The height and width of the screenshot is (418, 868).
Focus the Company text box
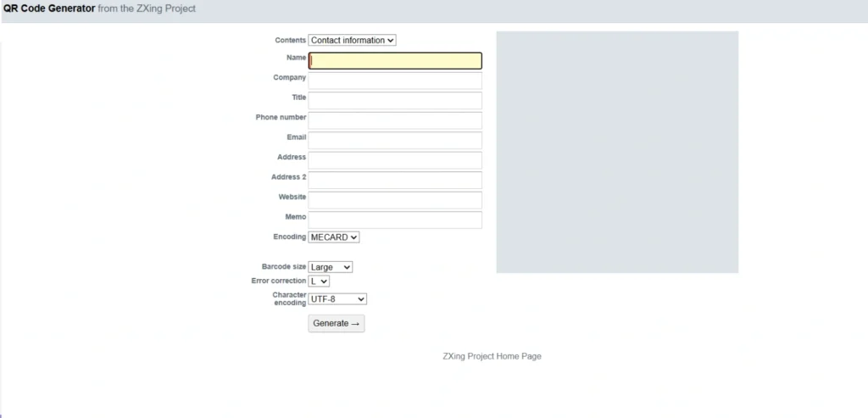coord(395,81)
